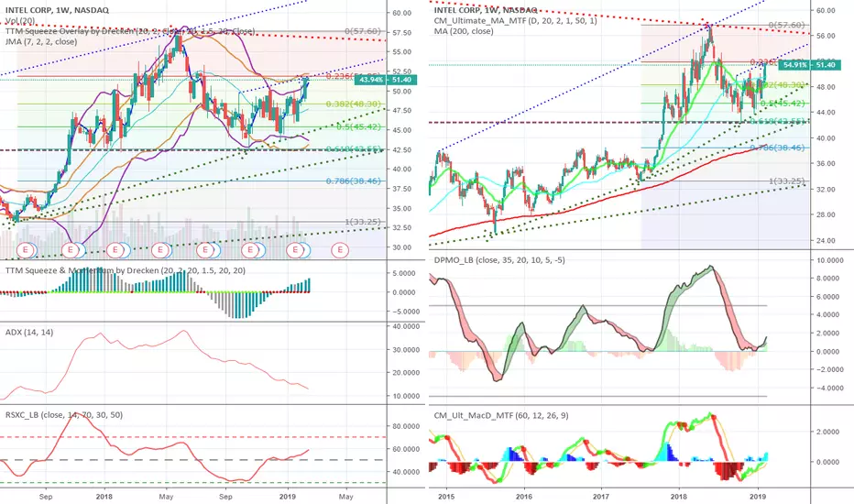Select left chart Fibonacci label 0.382(48.30)
The height and width of the screenshot is (504, 854).
(x=354, y=104)
